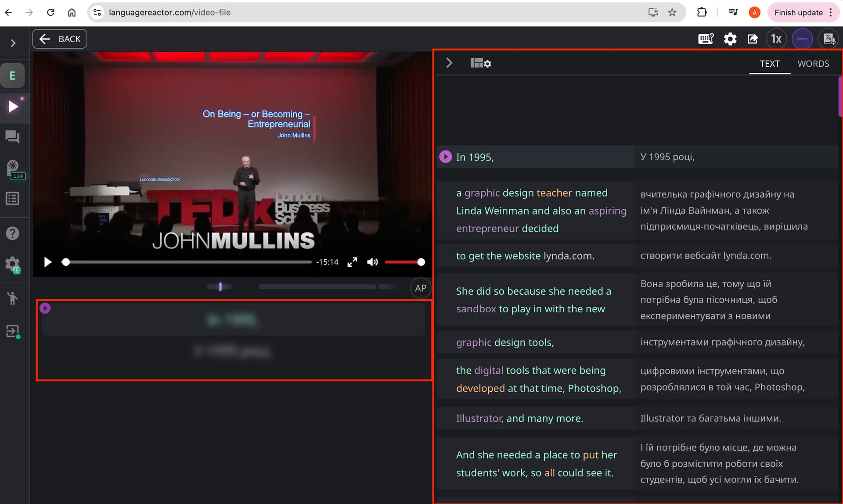Open keyboard shortcuts help icon
The width and height of the screenshot is (843, 504).
[706, 39]
